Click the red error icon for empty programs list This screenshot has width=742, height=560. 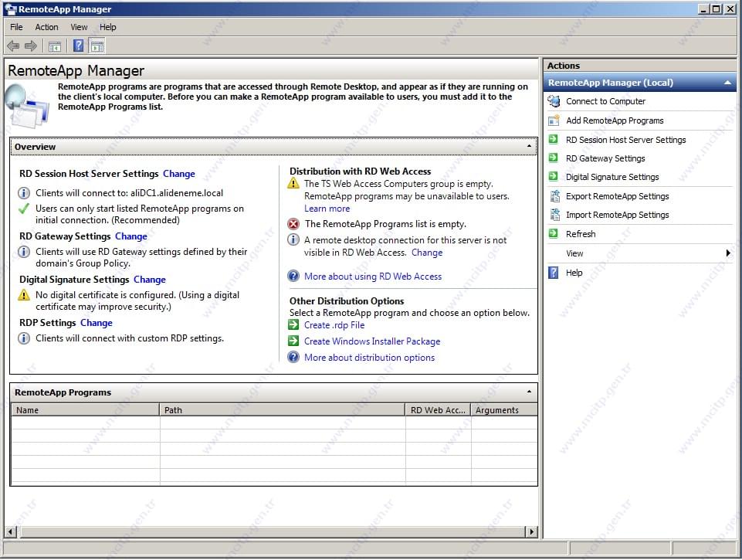click(x=294, y=224)
